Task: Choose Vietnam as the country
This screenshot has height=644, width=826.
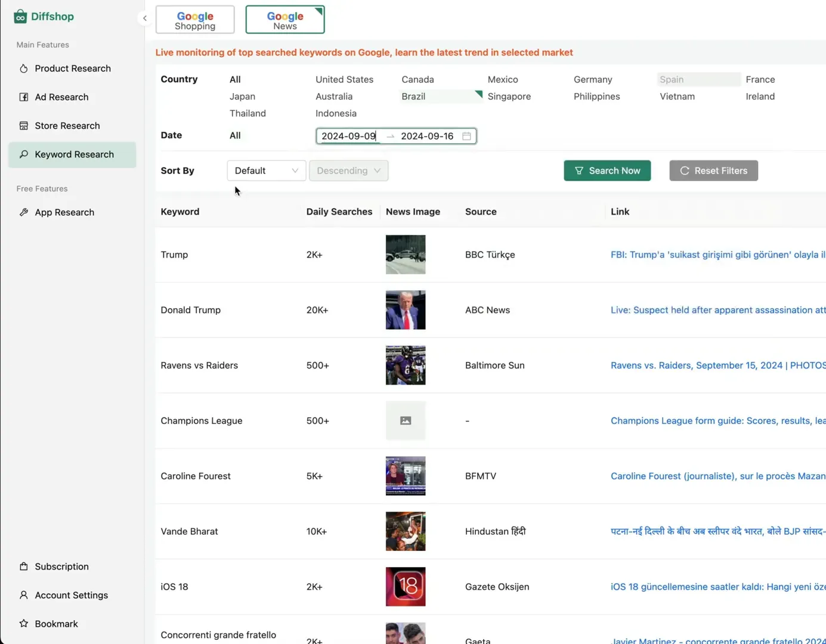Action: coord(677,96)
